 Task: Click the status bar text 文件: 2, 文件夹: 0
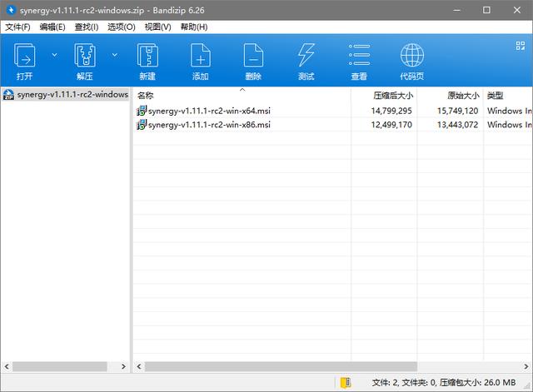pos(404,383)
